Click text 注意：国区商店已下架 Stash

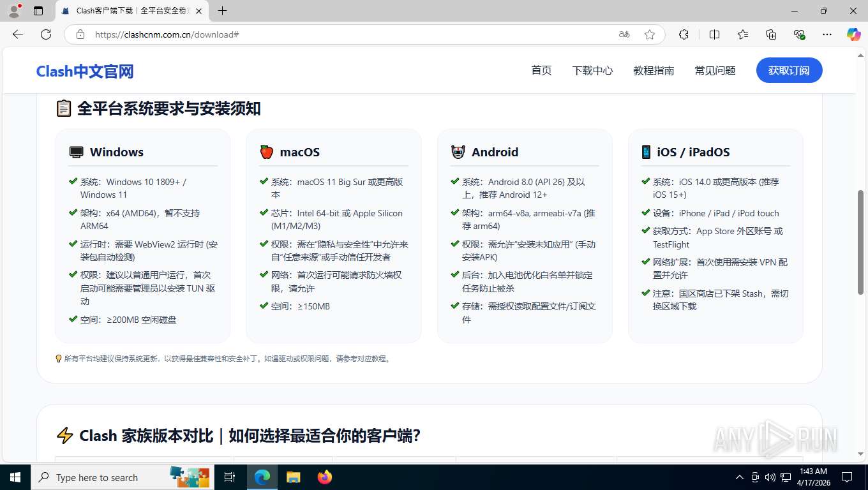[x=708, y=293]
